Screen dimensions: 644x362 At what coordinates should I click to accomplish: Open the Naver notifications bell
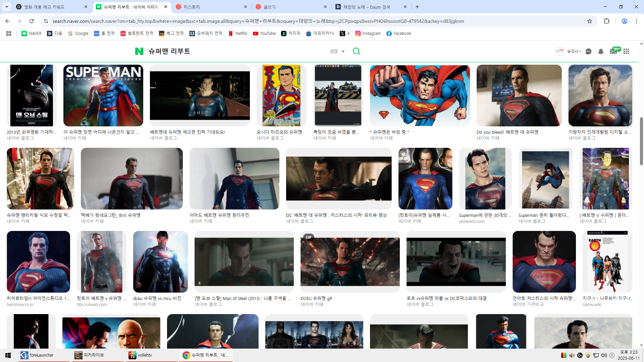601,51
